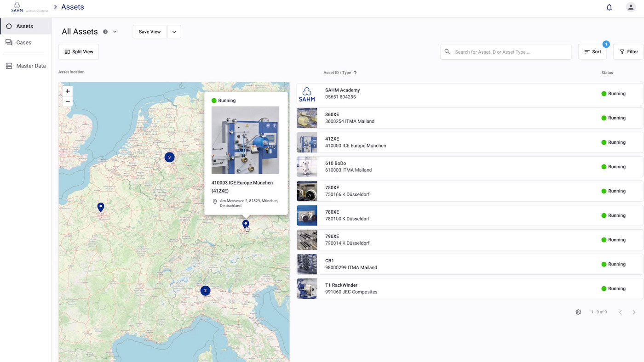Select Cases in the sidebar
This screenshot has width=644, height=362.
click(26, 42)
